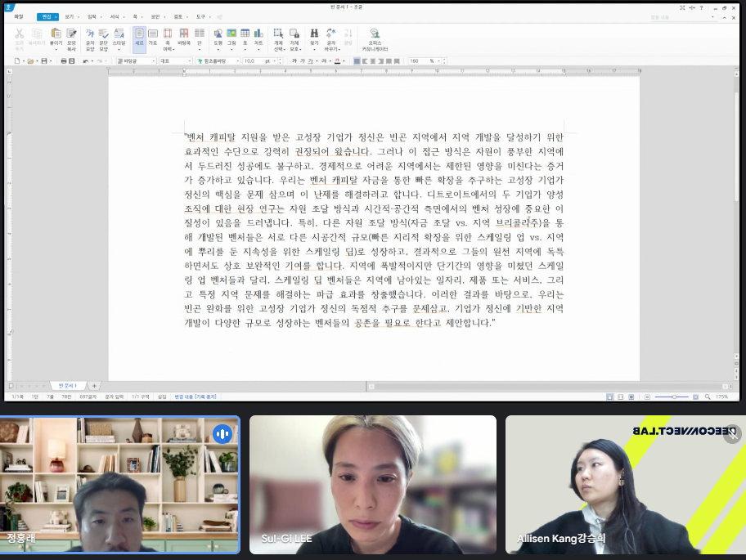This screenshot has height=560, width=746.
Task: Click 변경 내용 [기록 중지] in status bar
Action: click(x=195, y=396)
